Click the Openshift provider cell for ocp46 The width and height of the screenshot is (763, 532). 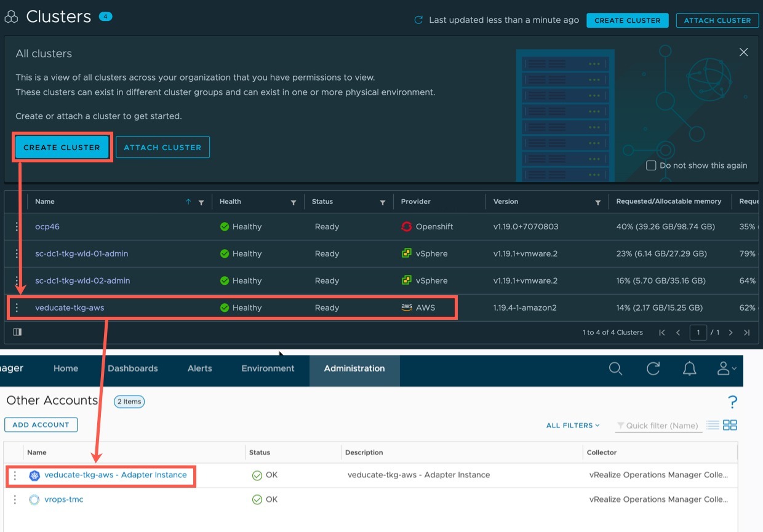[x=427, y=227]
